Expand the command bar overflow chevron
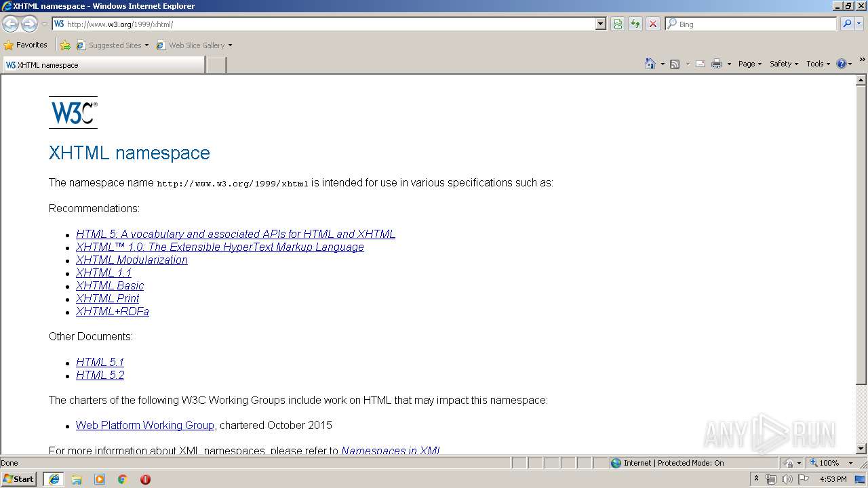 point(863,60)
